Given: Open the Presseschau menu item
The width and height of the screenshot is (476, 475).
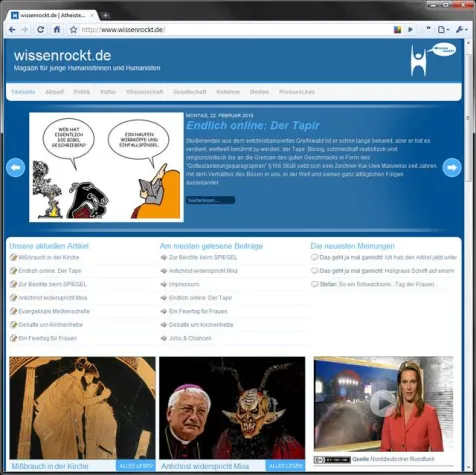Looking at the screenshot, I should tap(297, 92).
